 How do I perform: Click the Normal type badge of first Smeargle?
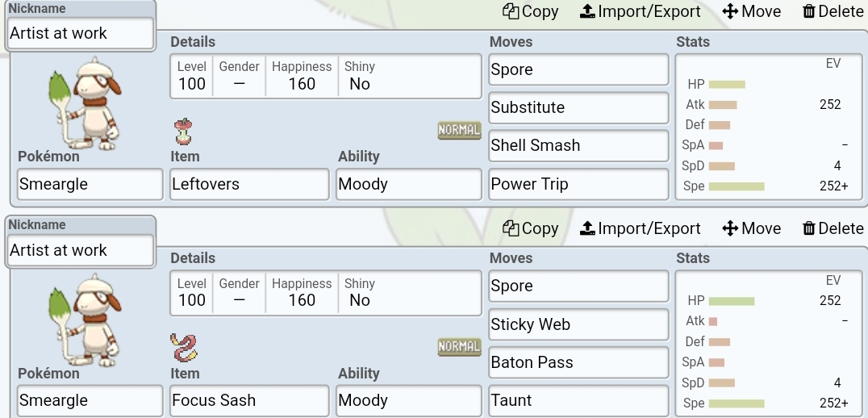click(x=459, y=130)
